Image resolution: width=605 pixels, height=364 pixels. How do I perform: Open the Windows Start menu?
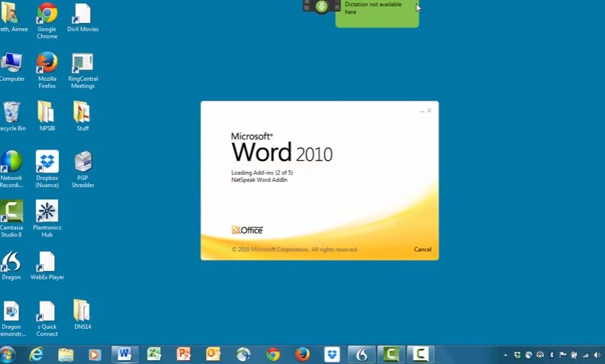coord(8,354)
